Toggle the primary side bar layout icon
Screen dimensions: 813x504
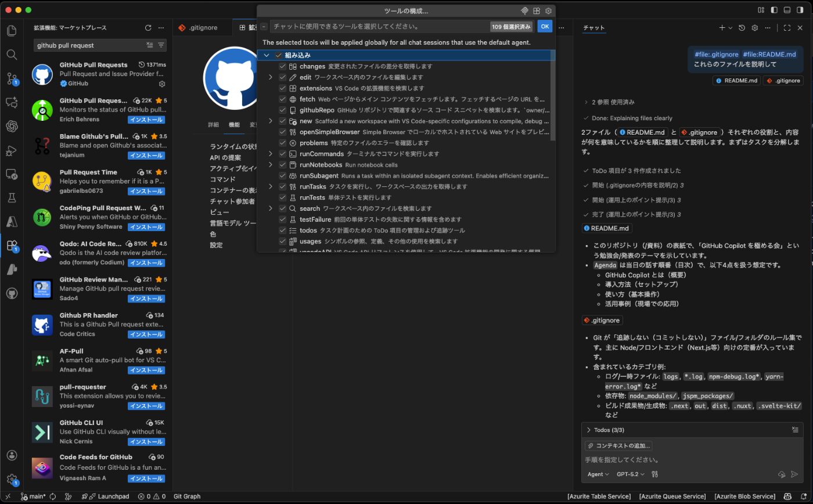(774, 10)
